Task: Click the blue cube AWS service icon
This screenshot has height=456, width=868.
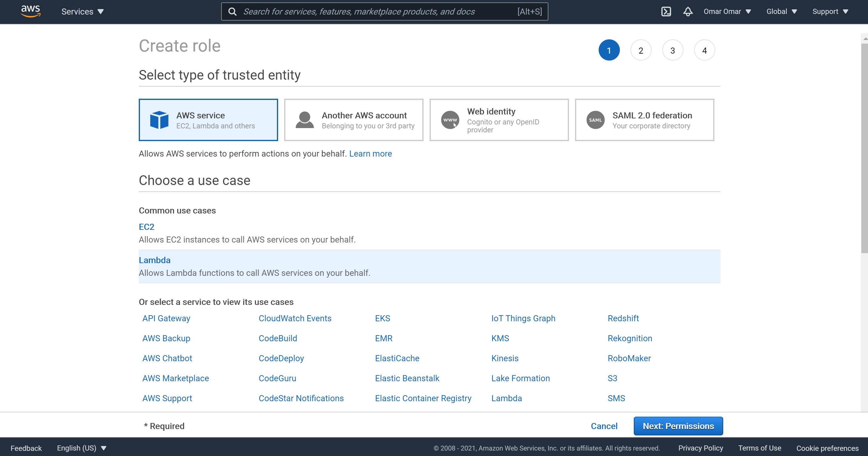Action: (x=159, y=120)
